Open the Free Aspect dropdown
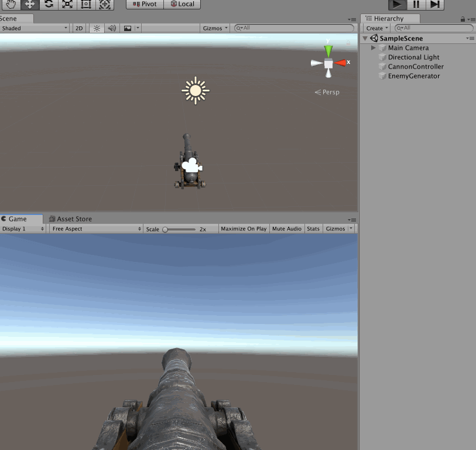The width and height of the screenshot is (476, 450). (x=96, y=229)
